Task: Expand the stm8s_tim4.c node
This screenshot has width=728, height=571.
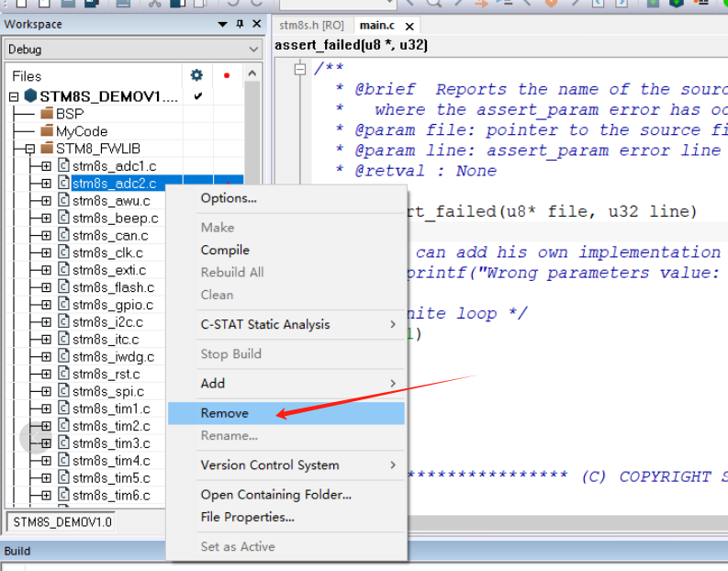Action: click(x=46, y=461)
